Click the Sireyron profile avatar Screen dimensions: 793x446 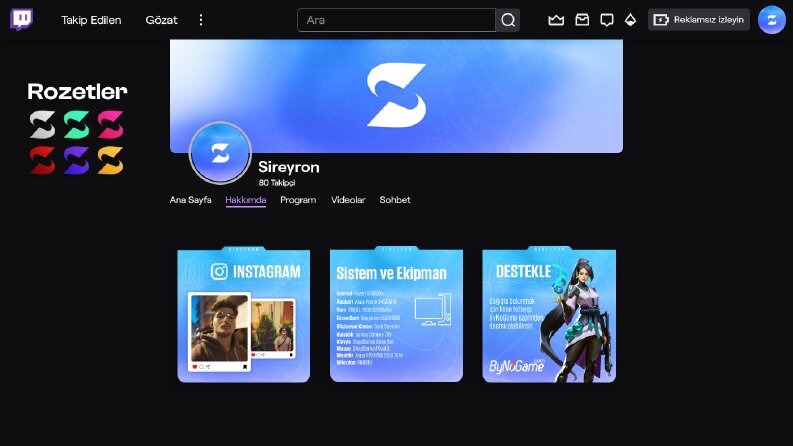(220, 153)
